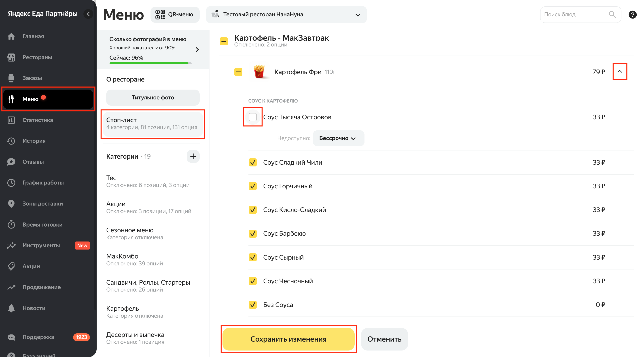Check the Соус Тысяча Островов checkbox
The height and width of the screenshot is (357, 644).
tap(252, 117)
